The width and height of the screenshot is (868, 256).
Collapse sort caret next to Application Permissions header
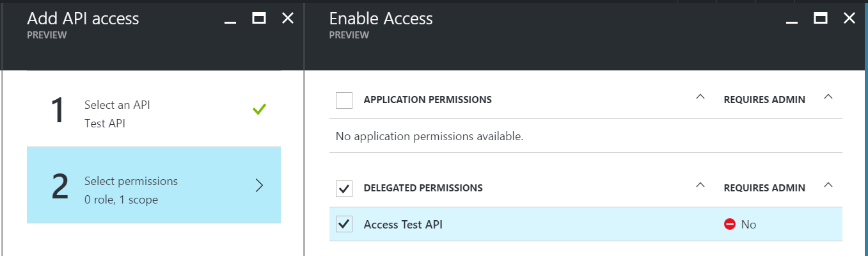pyautogui.click(x=700, y=97)
